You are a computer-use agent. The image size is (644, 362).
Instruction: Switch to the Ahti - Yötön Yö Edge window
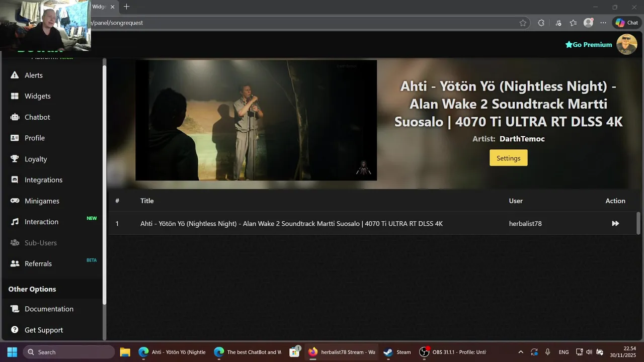pyautogui.click(x=173, y=352)
